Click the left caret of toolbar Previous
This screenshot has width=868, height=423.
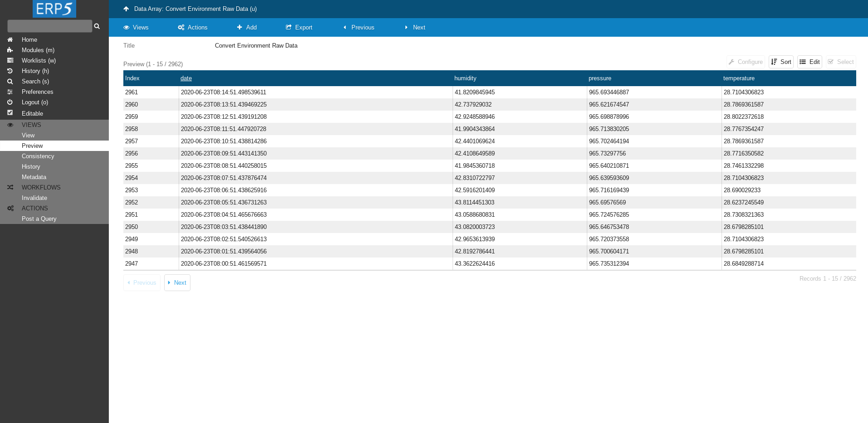(x=345, y=28)
